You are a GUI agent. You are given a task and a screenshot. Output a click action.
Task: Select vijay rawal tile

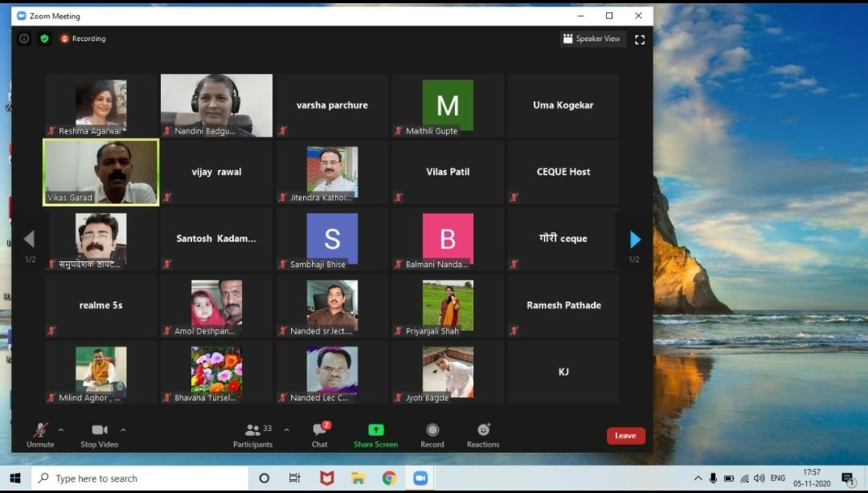[x=216, y=172]
